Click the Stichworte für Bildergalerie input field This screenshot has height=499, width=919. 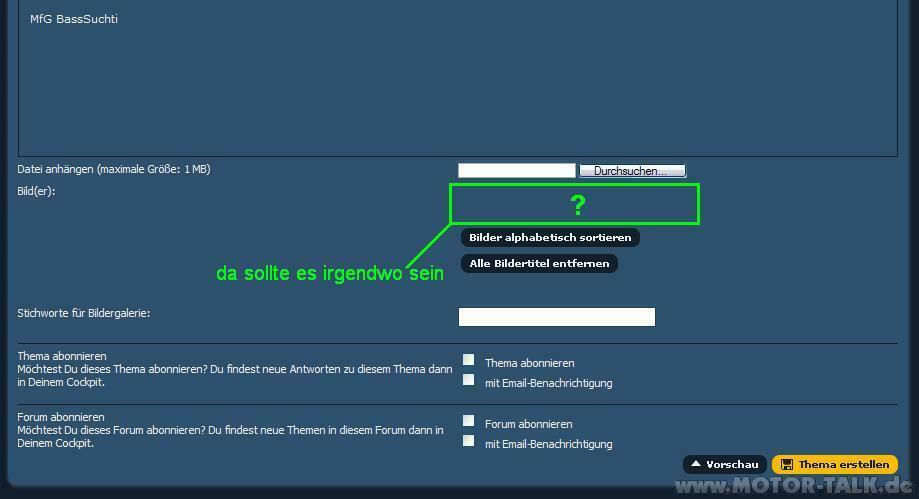pyautogui.click(x=556, y=317)
